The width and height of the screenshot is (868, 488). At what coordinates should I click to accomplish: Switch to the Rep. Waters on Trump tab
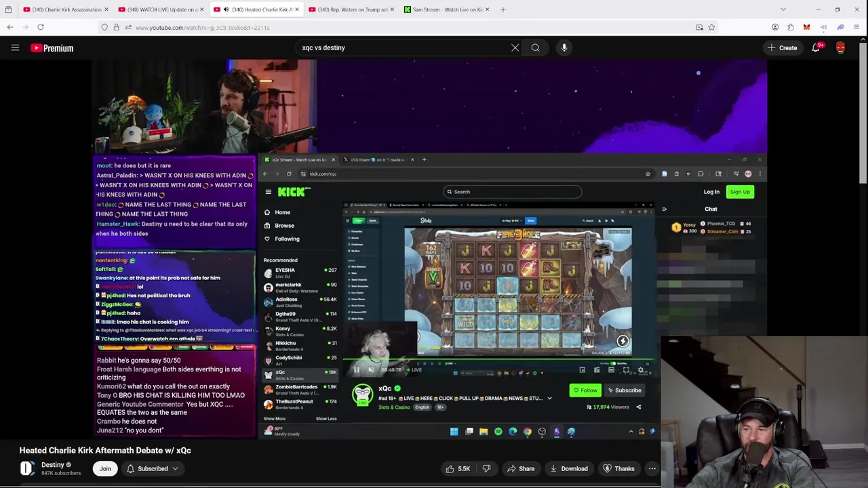[x=350, y=9]
